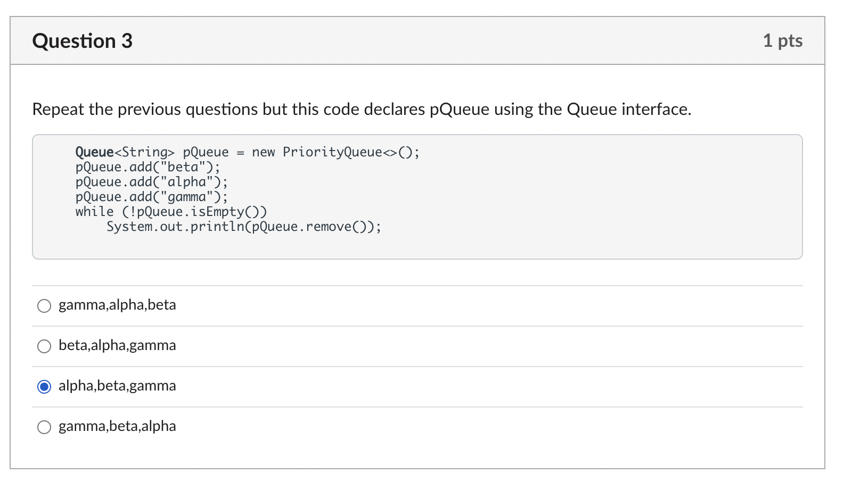Deselect the currently chosen alpha,beta,gamma option
Viewport: 868px width, 482px height.
coord(44,387)
